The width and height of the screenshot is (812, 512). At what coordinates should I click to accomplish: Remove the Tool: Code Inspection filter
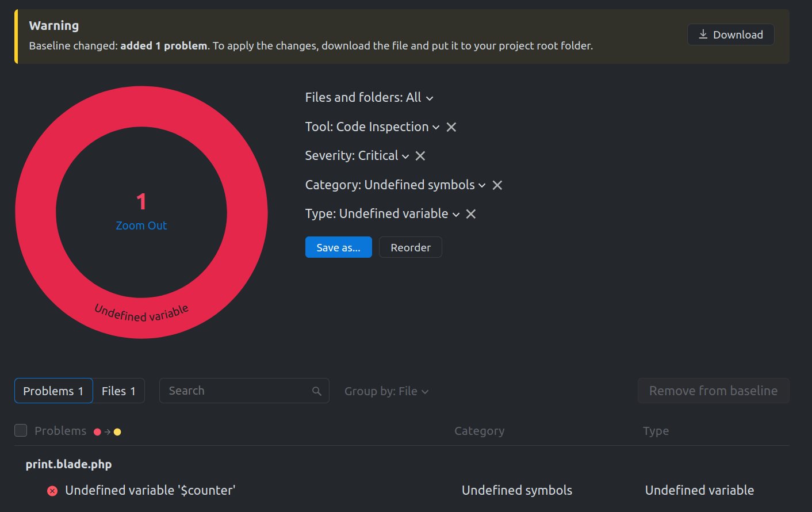pos(451,127)
